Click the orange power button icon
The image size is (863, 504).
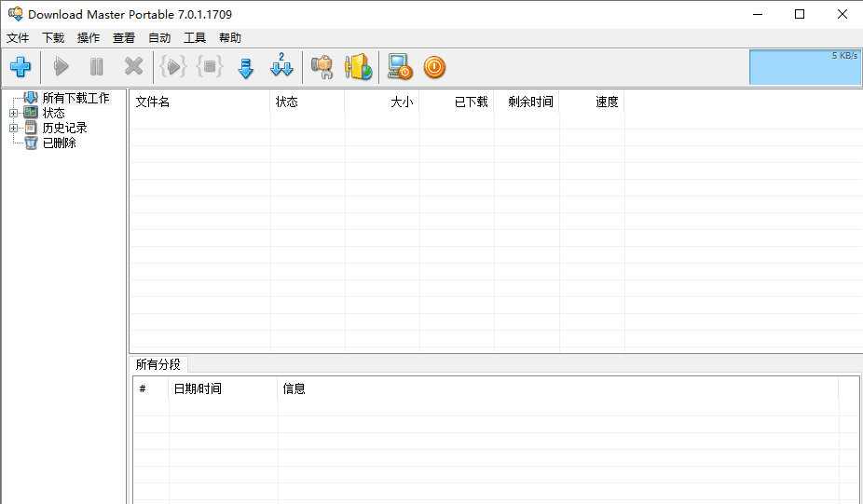434,67
